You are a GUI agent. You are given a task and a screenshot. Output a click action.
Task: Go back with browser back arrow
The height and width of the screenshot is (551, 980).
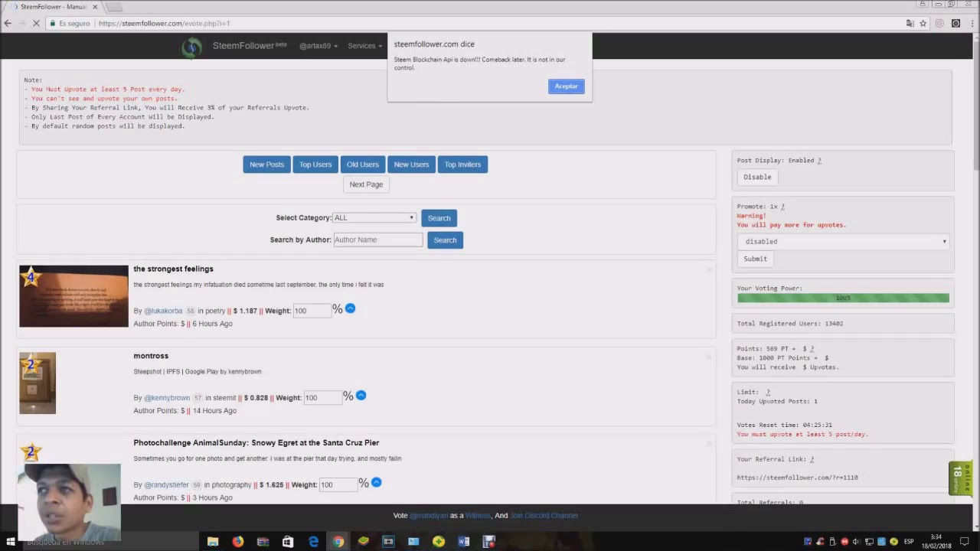[8, 24]
